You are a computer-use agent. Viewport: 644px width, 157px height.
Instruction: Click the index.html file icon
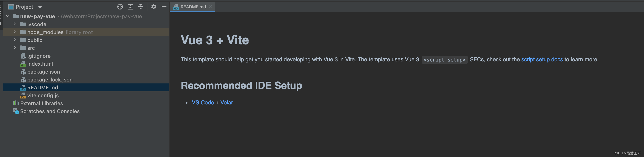[23, 64]
